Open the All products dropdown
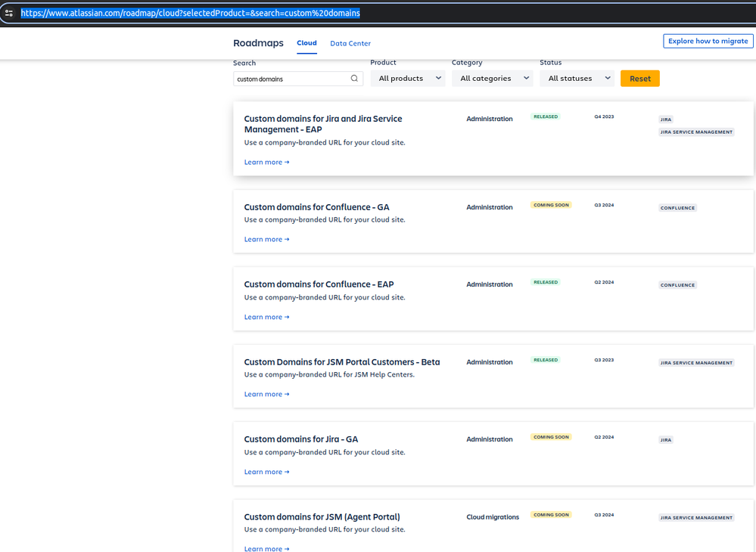The image size is (756, 552). click(x=409, y=78)
